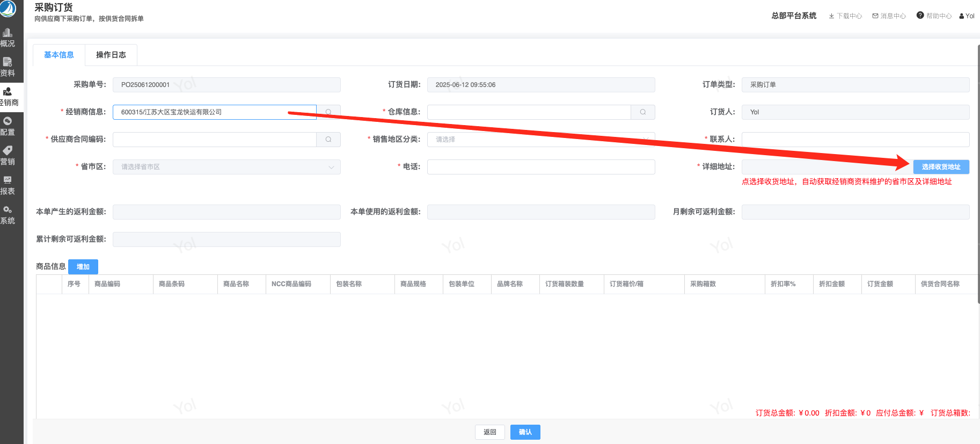Open the 配置 sidebar section
This screenshot has width=980, height=444.
[x=8, y=127]
